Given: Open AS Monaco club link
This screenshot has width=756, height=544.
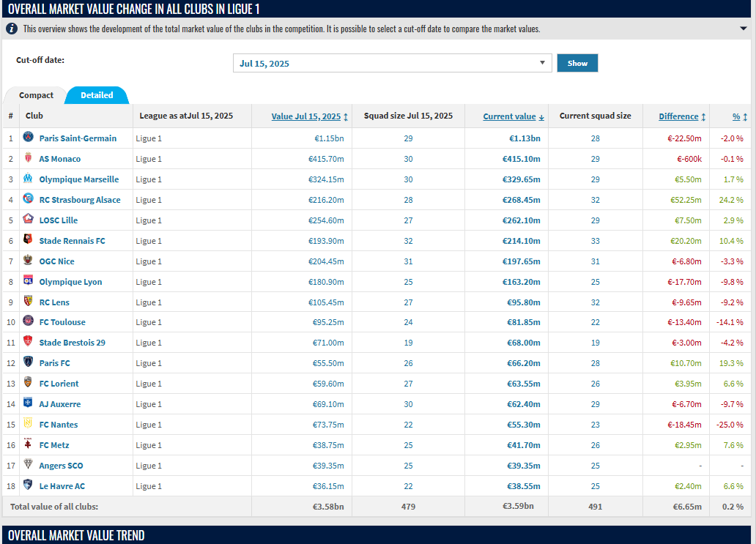Looking at the screenshot, I should tap(60, 159).
